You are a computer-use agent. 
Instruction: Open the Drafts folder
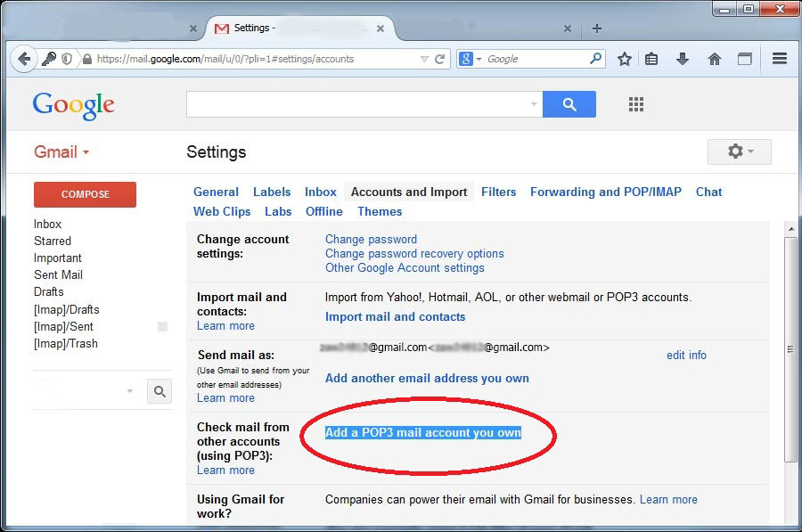click(x=49, y=291)
